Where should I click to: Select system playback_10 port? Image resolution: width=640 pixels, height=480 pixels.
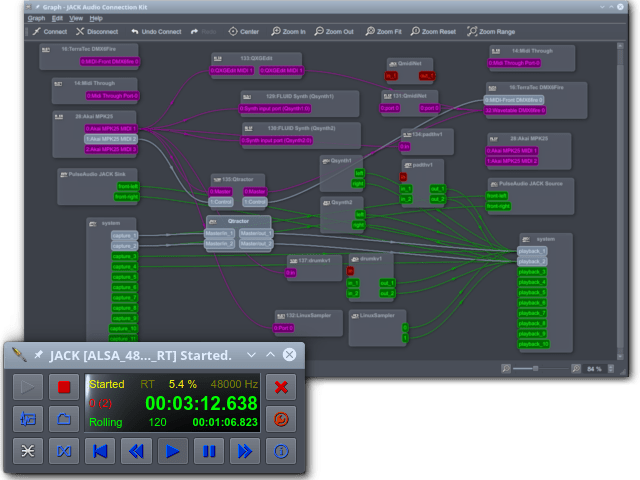pos(533,344)
